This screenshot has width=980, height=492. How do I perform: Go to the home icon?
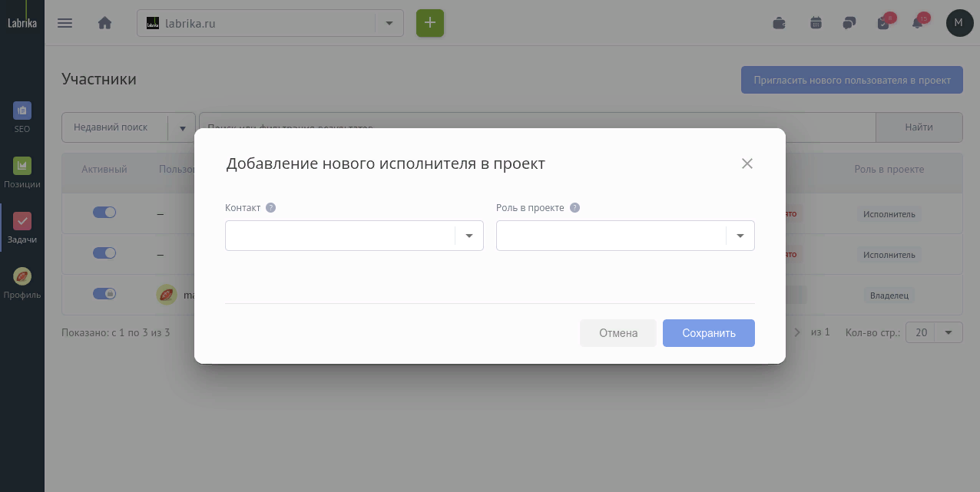[105, 23]
